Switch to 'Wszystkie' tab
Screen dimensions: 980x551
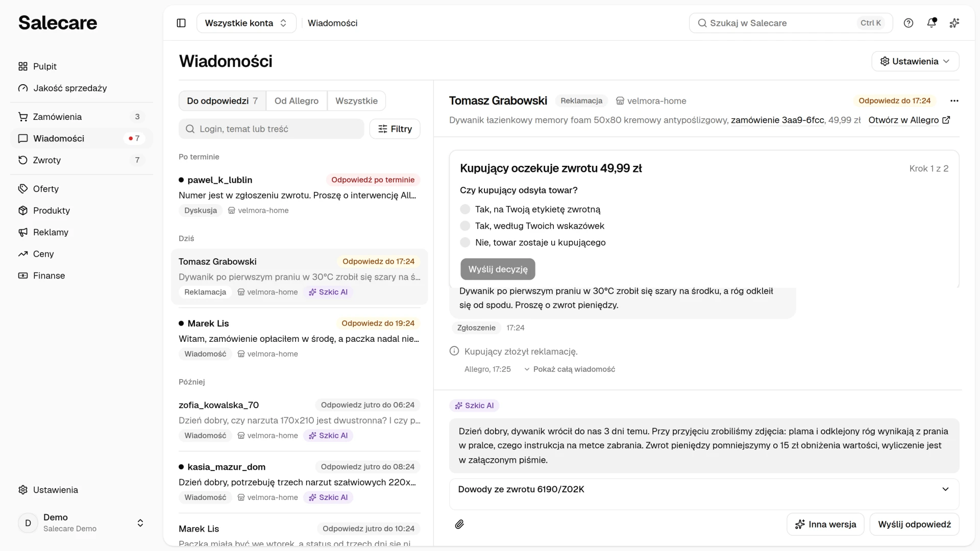[356, 101]
